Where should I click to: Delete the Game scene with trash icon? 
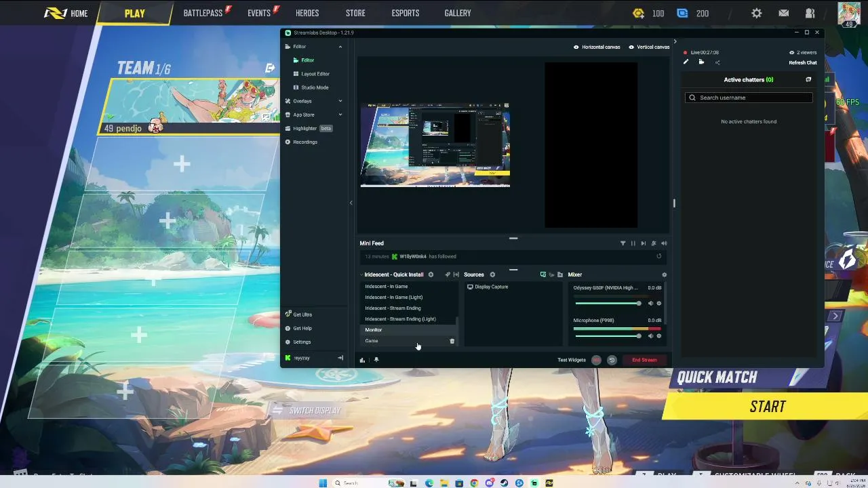452,341
